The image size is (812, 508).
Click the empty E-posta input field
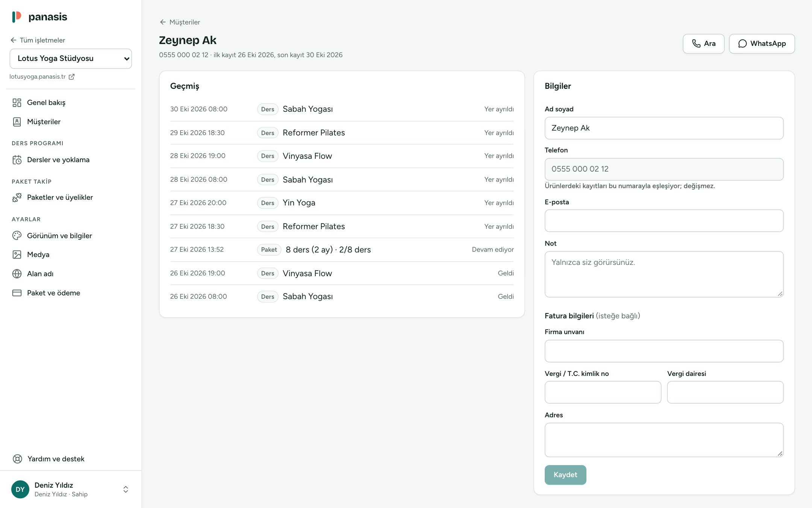664,221
